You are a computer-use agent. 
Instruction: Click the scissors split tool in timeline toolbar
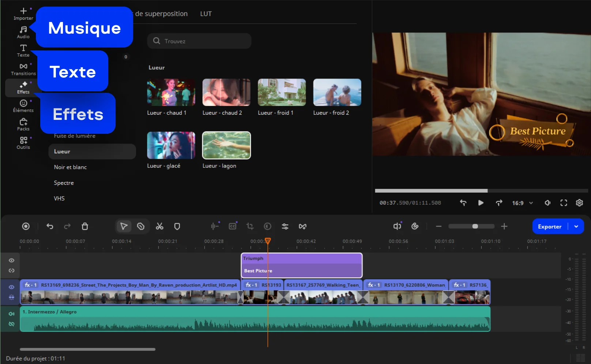[x=159, y=227]
